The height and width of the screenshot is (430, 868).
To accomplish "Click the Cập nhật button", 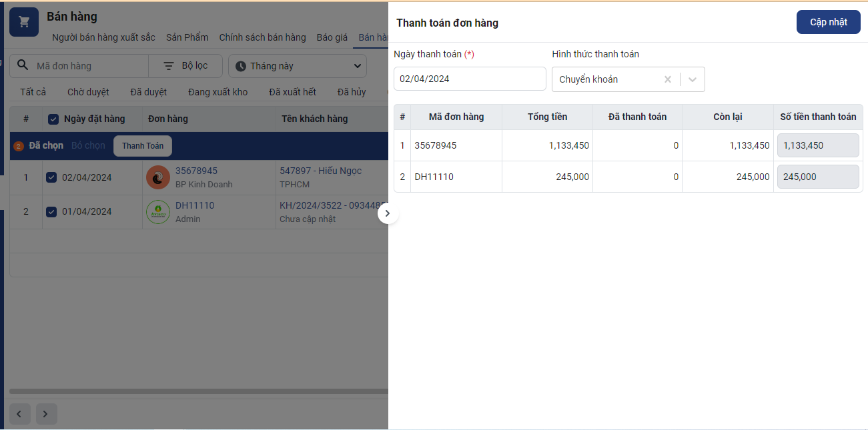I will click(x=828, y=22).
